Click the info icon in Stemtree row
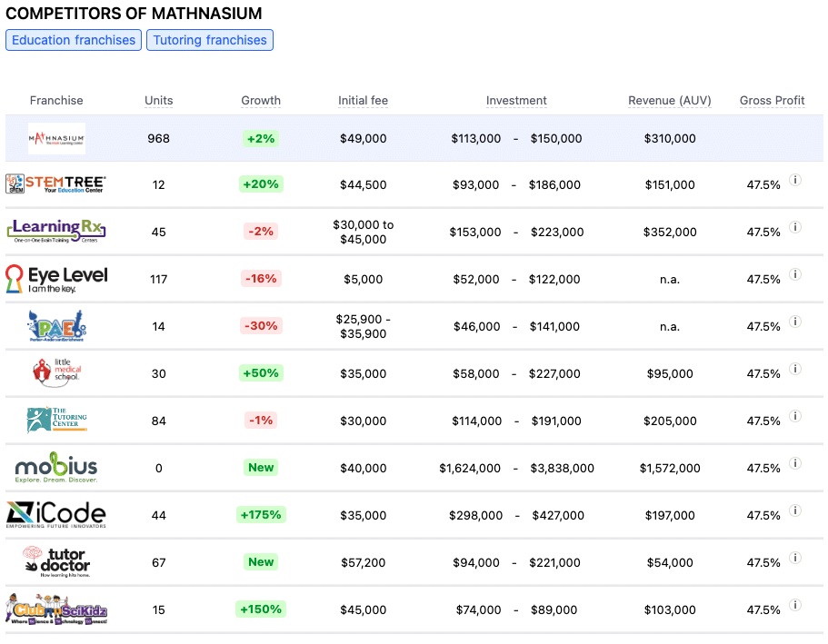This screenshot has height=644, width=828. [795, 180]
